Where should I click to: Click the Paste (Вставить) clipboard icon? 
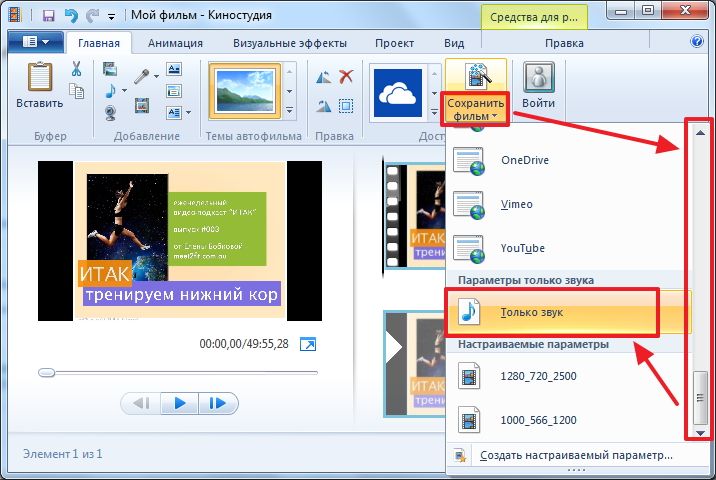(x=40, y=76)
